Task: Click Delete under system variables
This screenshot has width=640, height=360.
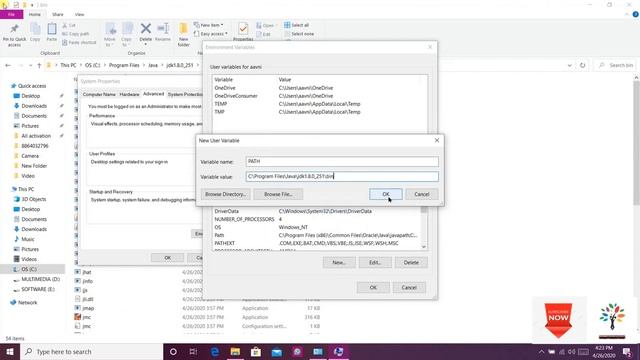Action: (411, 262)
